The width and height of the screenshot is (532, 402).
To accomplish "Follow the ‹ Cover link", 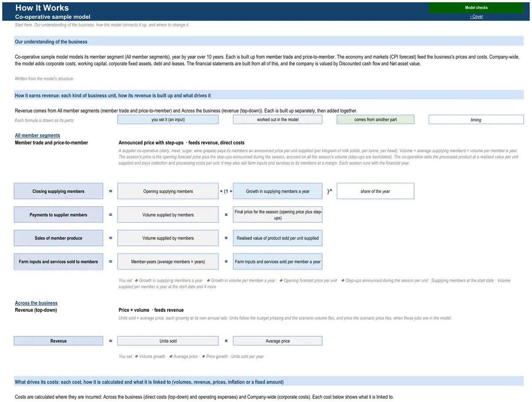I will coord(477,16).
